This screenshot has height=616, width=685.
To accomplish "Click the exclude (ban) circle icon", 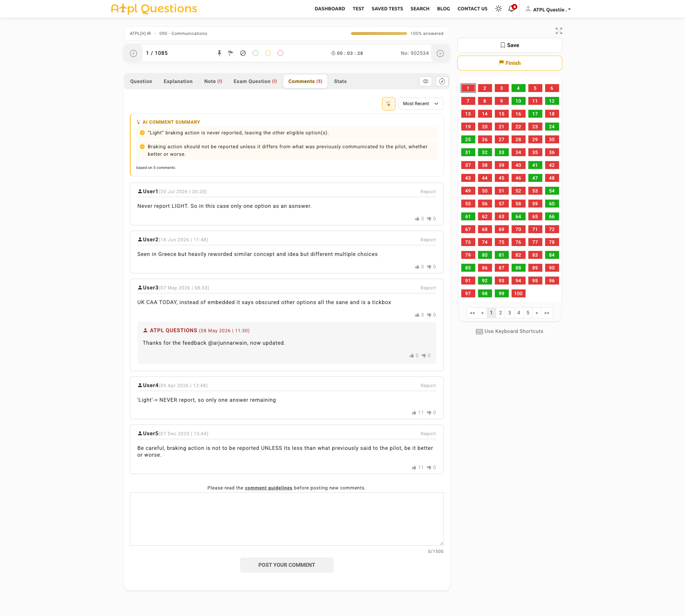I will click(243, 53).
